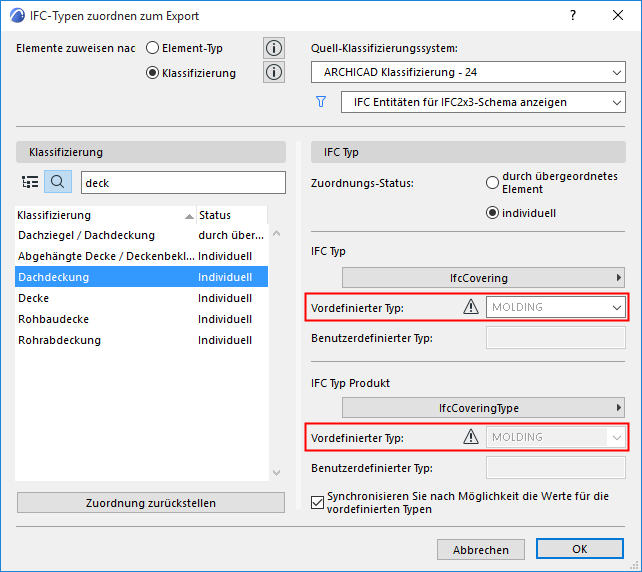This screenshot has height=572, width=642.
Task: Select the Element-Typ radio button
Action: [x=153, y=47]
